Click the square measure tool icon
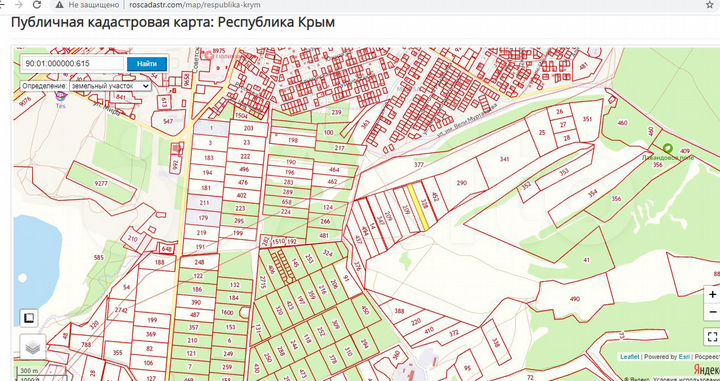 point(28,318)
